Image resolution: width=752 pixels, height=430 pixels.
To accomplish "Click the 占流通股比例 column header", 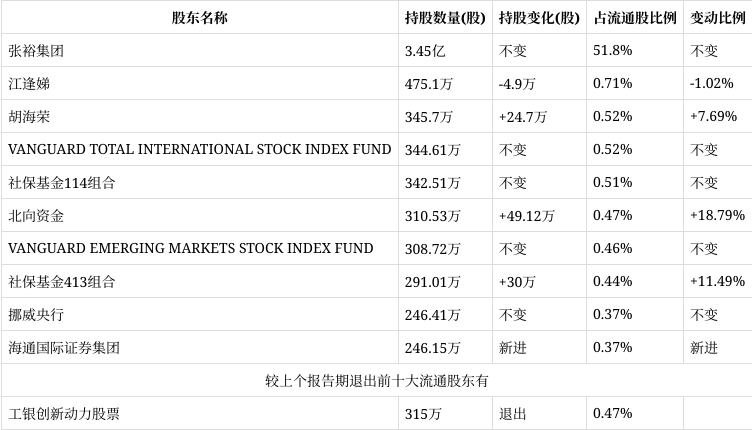I will 634,18.
